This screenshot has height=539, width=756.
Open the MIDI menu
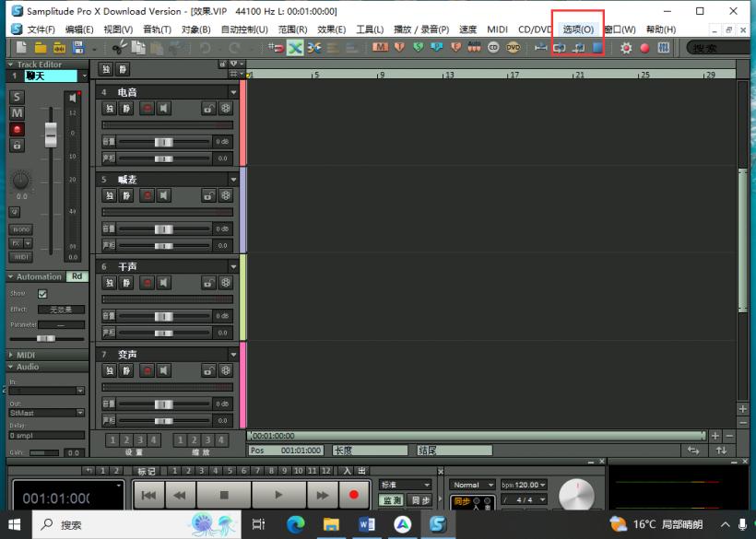[x=497, y=29]
